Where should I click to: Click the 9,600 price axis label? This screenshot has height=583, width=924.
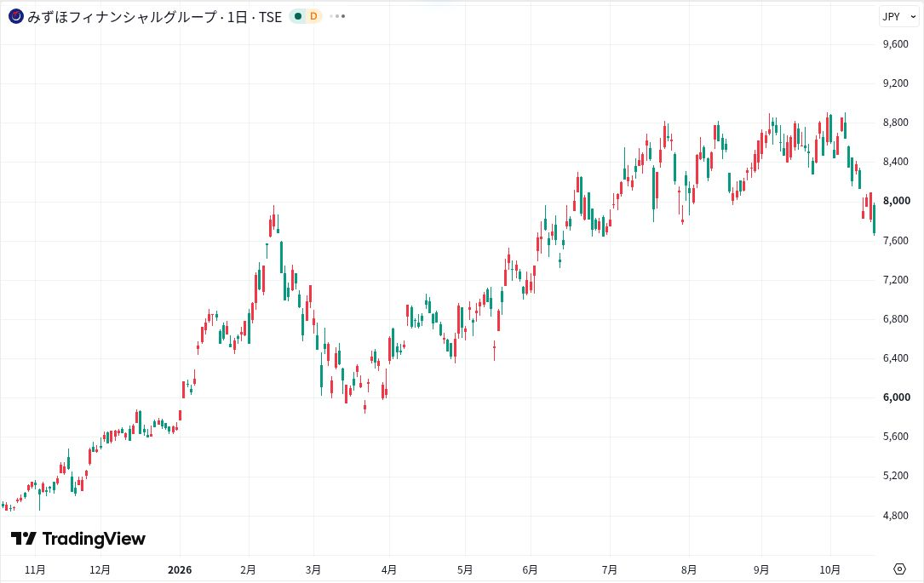click(896, 44)
